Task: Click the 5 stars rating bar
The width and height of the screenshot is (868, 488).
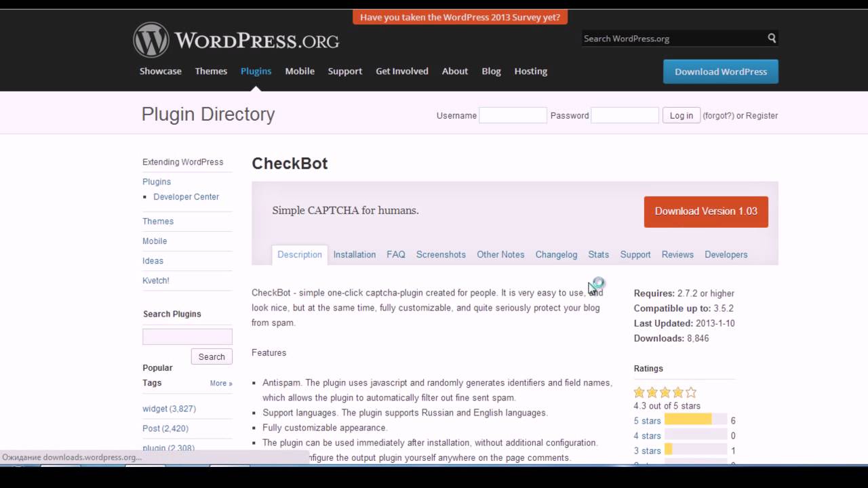Action: pyautogui.click(x=696, y=420)
